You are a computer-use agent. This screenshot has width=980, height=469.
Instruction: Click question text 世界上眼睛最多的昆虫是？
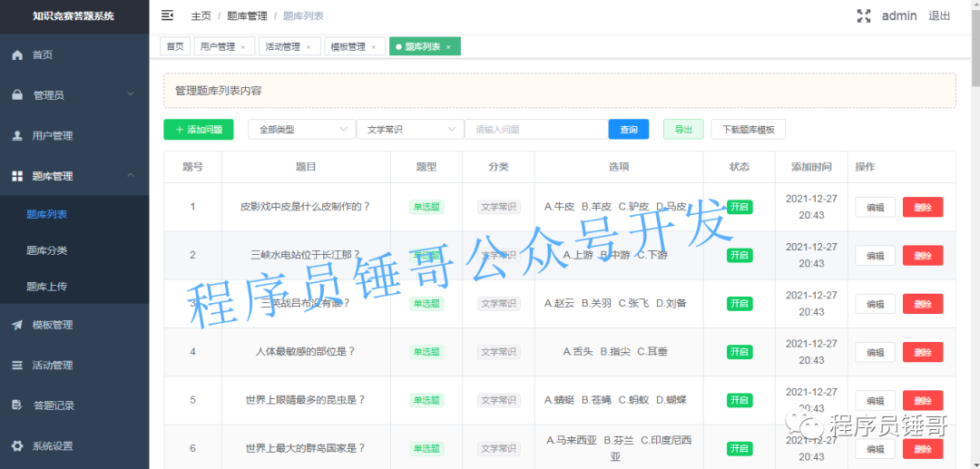pyautogui.click(x=306, y=400)
